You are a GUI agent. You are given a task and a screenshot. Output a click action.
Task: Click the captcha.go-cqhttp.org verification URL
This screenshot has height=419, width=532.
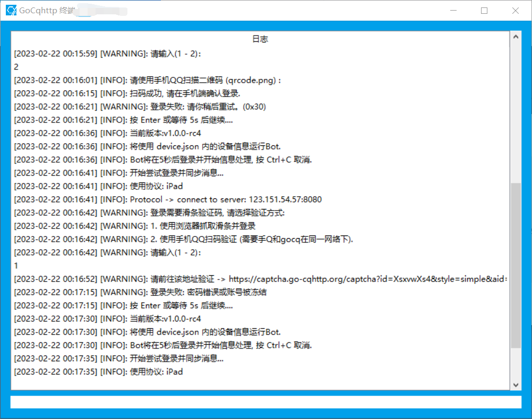[367, 279]
